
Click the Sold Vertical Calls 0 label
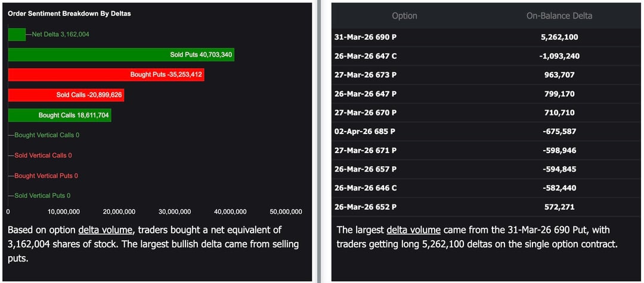coord(43,156)
